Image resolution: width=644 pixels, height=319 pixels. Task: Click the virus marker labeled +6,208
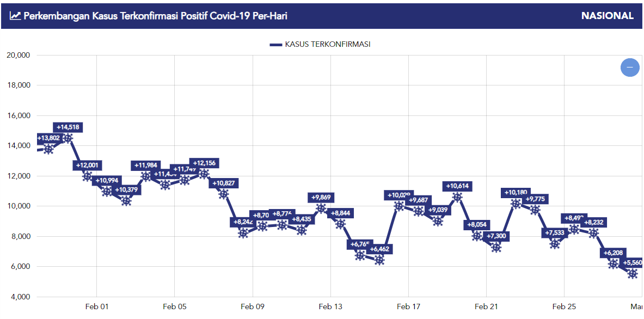coord(613,263)
